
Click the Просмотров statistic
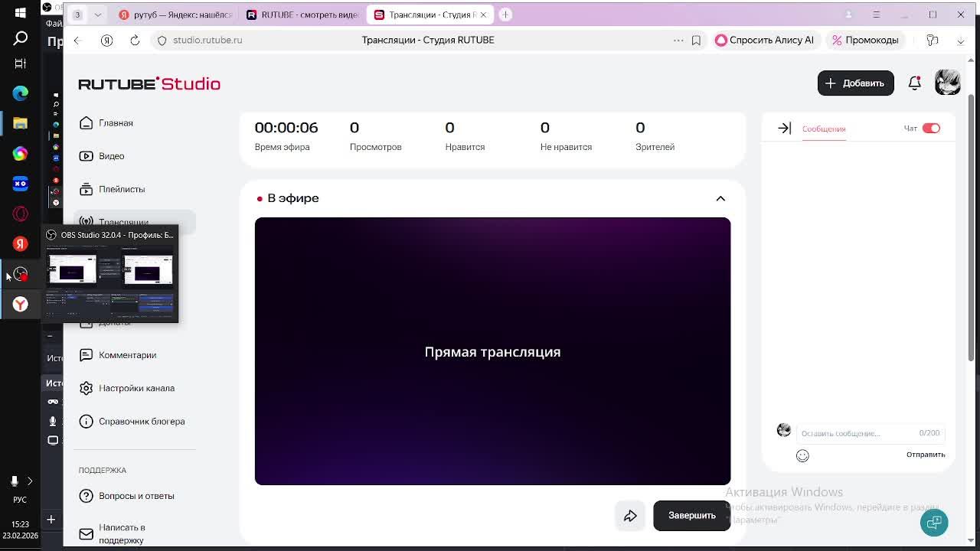click(x=375, y=135)
